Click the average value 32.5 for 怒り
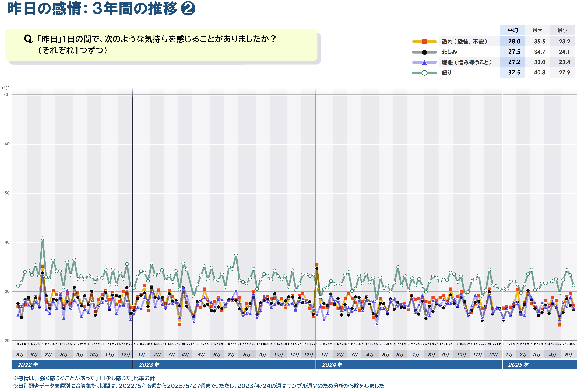 click(514, 72)
